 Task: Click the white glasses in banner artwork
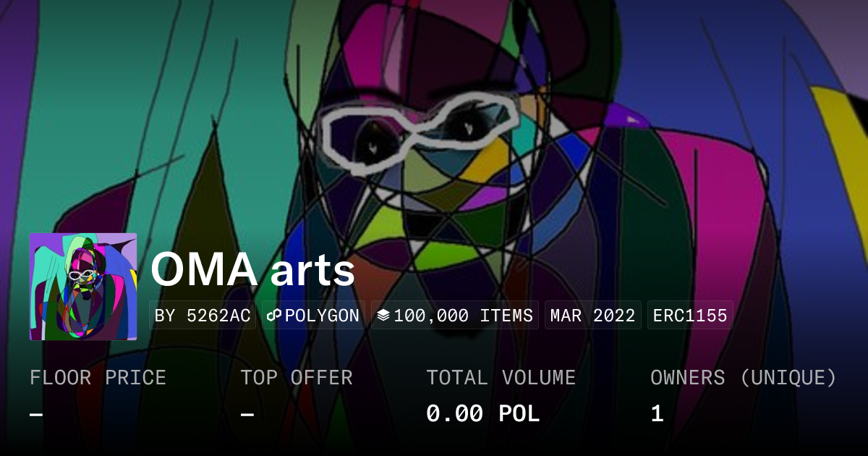(420, 134)
